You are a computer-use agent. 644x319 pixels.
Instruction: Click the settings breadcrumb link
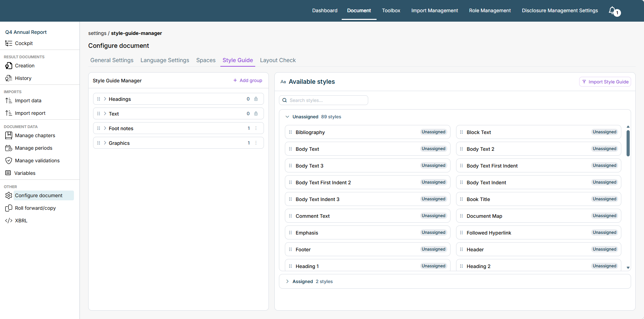coord(97,33)
